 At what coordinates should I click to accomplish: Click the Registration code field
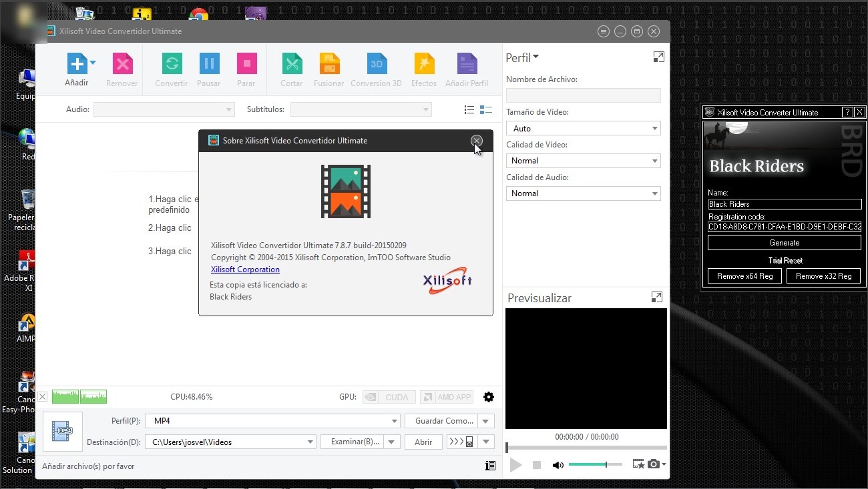tap(785, 227)
